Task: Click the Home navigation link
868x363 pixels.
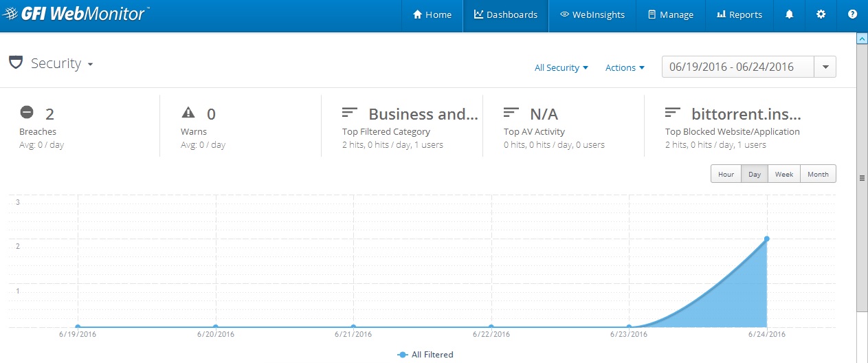Action: pos(432,15)
